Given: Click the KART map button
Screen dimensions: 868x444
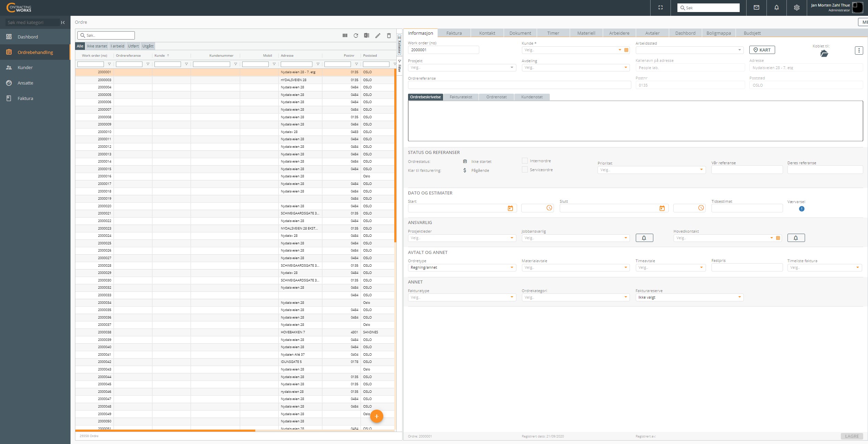Looking at the screenshot, I should tap(762, 50).
